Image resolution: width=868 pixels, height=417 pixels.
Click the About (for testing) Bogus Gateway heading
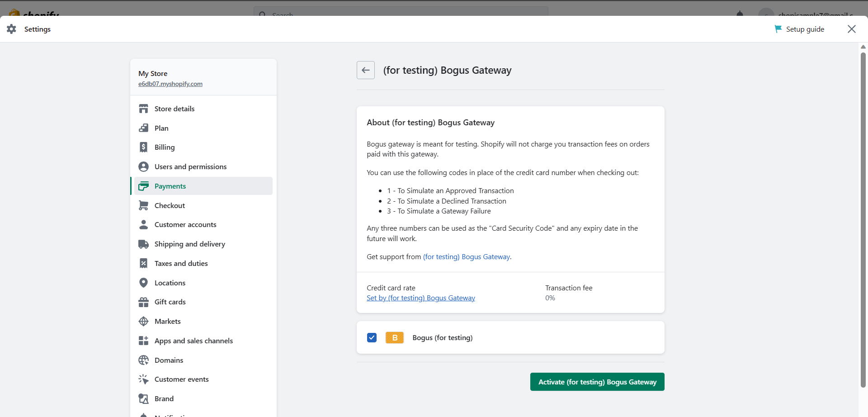431,123
